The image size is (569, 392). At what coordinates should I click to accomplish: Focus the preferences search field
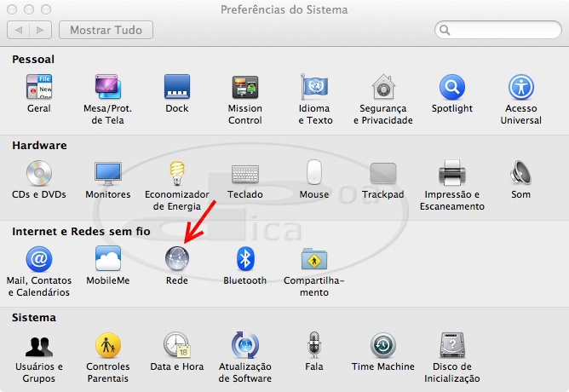pyautogui.click(x=497, y=30)
